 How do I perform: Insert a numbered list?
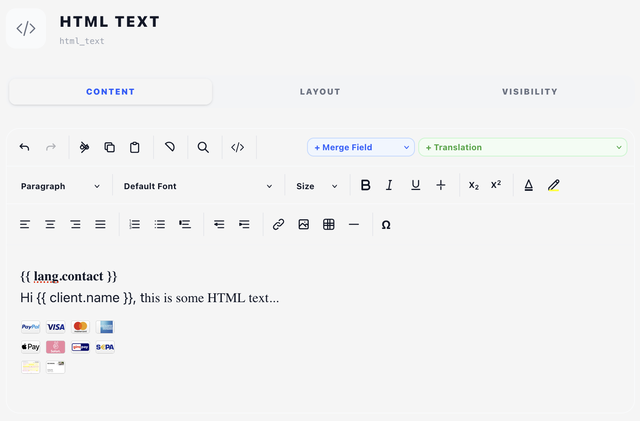click(x=134, y=224)
